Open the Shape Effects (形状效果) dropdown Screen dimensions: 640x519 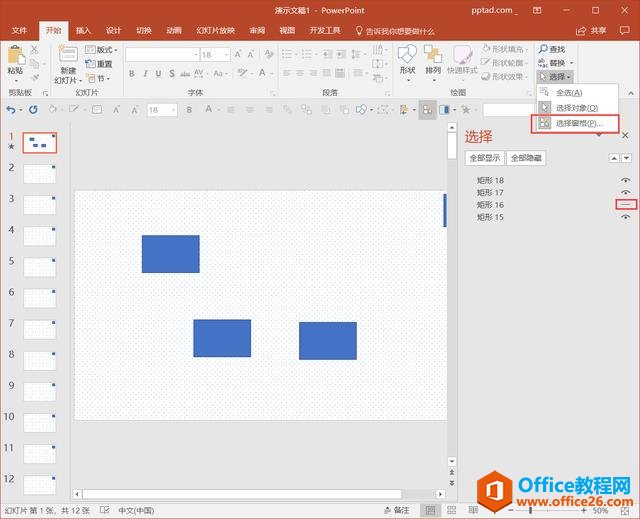point(505,76)
